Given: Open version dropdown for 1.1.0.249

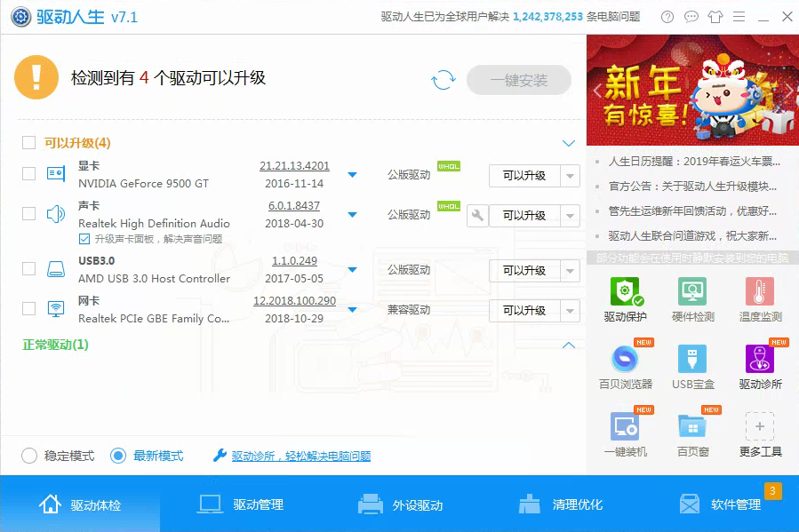Looking at the screenshot, I should [x=352, y=270].
